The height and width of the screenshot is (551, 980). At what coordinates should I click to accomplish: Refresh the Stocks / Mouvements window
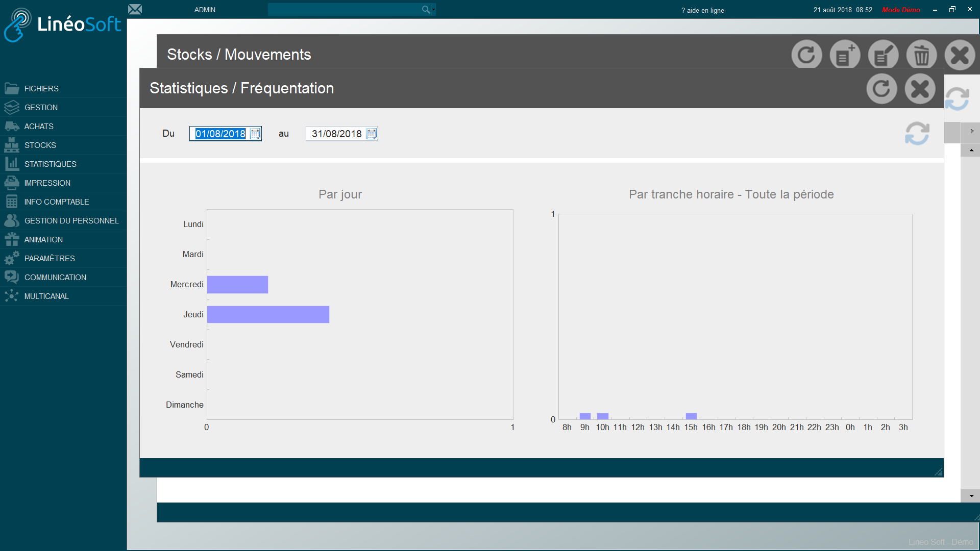click(806, 55)
